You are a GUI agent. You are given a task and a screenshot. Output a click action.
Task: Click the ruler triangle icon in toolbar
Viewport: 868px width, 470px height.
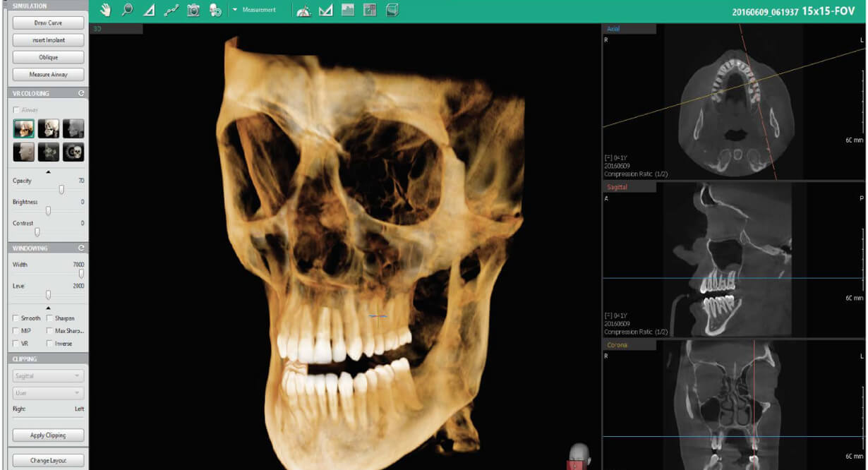point(325,11)
